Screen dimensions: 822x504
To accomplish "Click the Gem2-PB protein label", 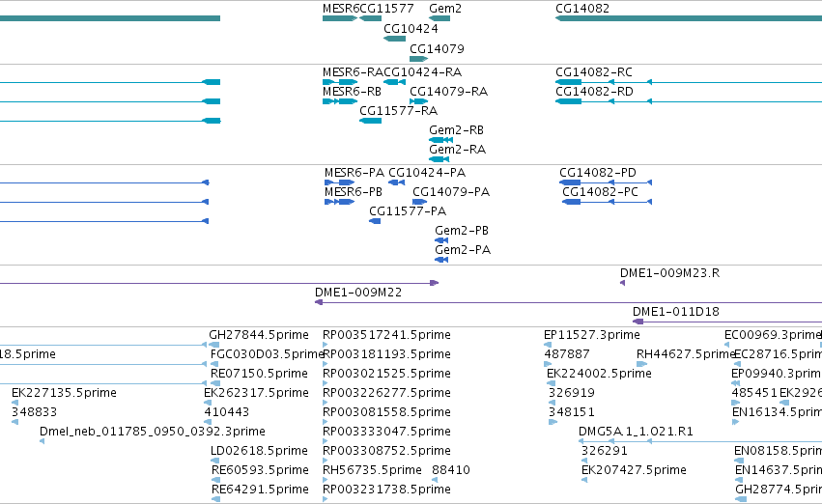I will 462,231.
